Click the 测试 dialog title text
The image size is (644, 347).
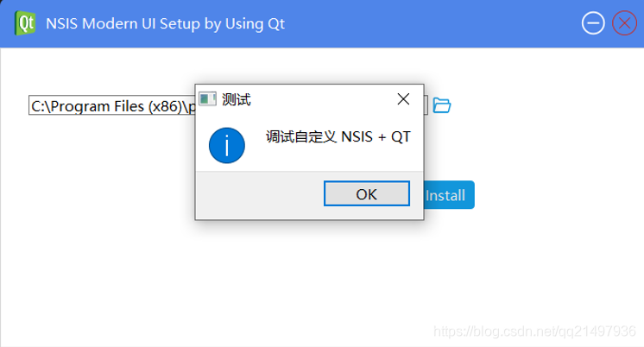click(237, 99)
